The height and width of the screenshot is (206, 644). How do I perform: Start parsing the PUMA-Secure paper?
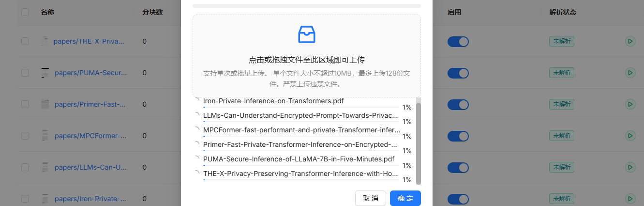[629, 73]
